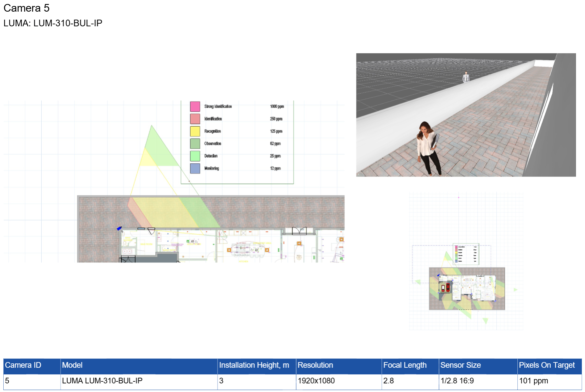Select the Camera 5 icon on the floor plan
Viewport: 585px width, 392px height.
(x=120, y=229)
